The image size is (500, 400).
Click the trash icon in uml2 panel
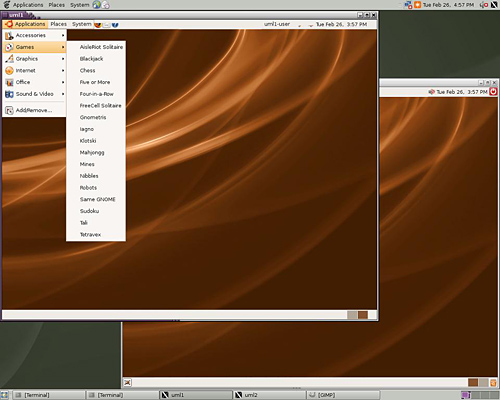(x=493, y=382)
